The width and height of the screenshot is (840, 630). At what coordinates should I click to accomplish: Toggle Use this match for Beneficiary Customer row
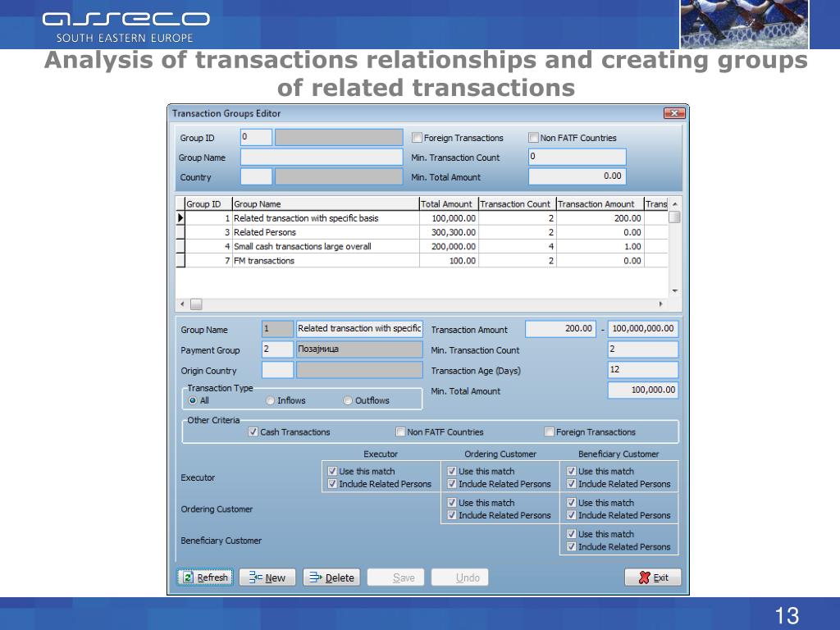(x=572, y=534)
